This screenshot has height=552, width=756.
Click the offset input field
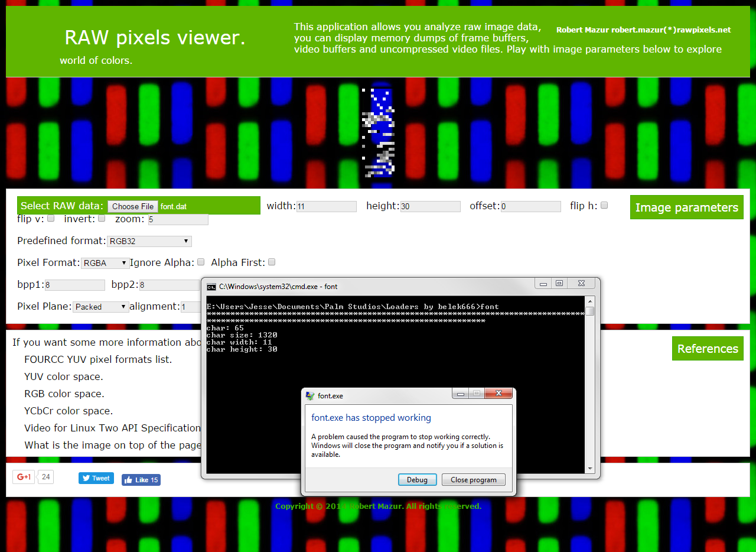pyautogui.click(x=531, y=206)
